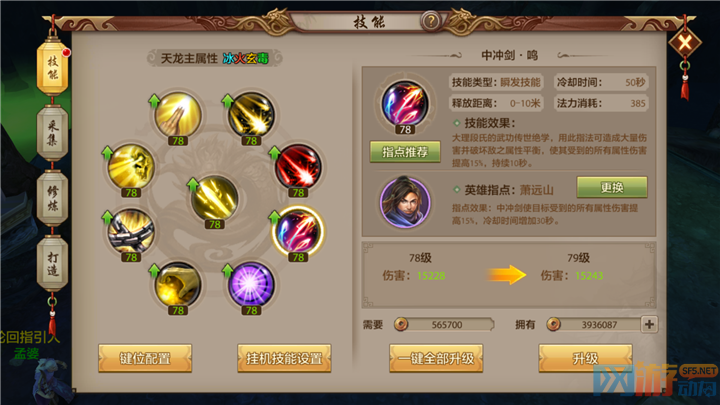Select the purple burst skill icon

point(251,284)
